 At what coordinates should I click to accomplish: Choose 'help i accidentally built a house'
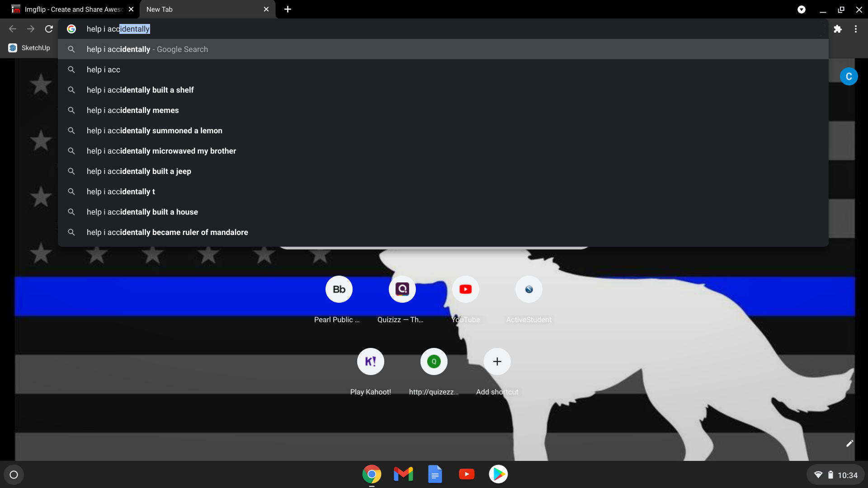pos(443,212)
